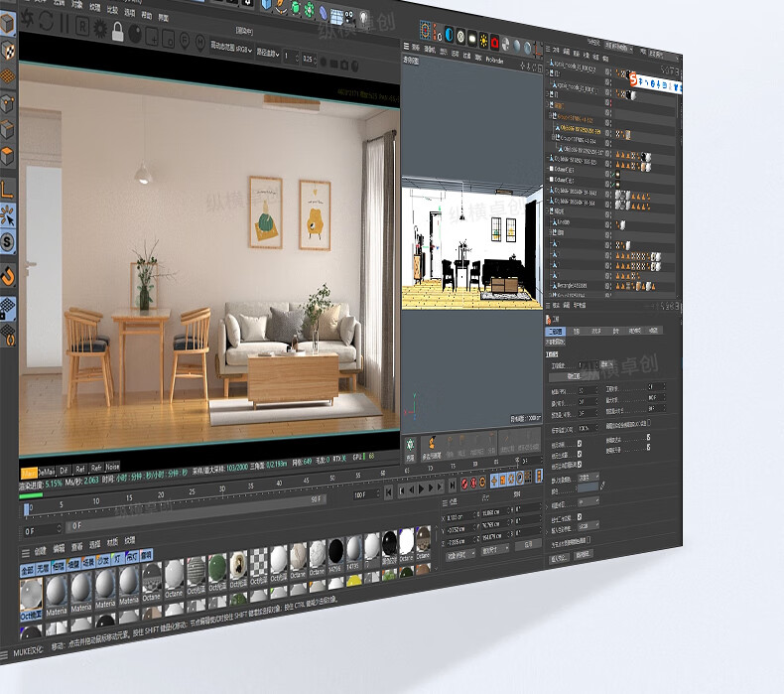Viewport: 784px width, 694px height.
Task: Switch to the Noise render pass tab
Action: click(112, 467)
